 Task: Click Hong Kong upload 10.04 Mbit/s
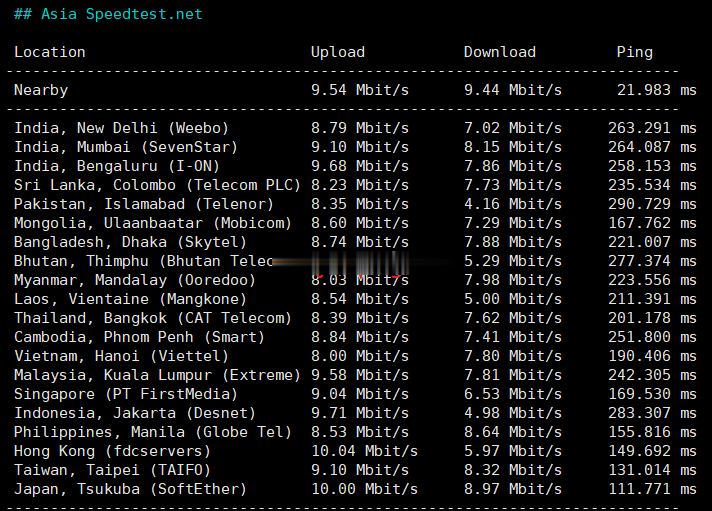364,452
